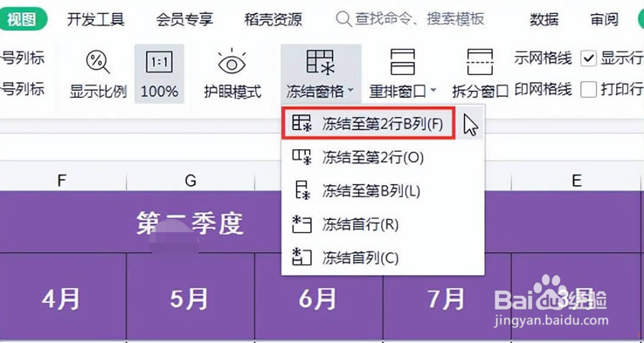Screen dimensions: 644x343
Task: Click icon beside 冻结至第B列(L)
Action: pos(303,191)
